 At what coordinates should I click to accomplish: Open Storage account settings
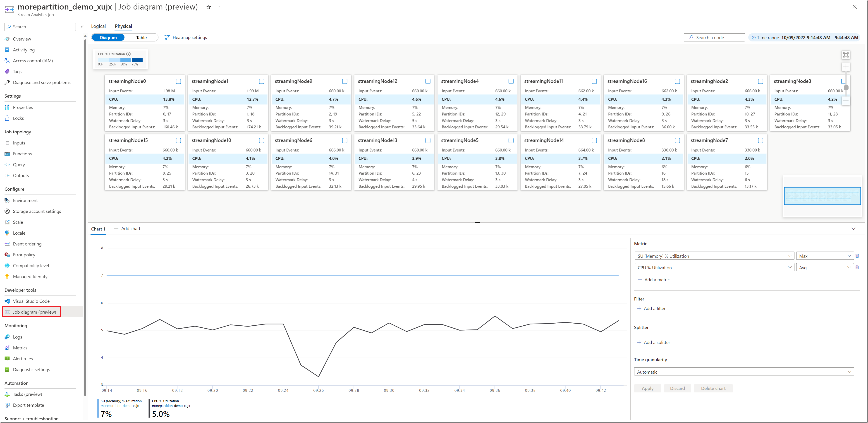click(37, 211)
